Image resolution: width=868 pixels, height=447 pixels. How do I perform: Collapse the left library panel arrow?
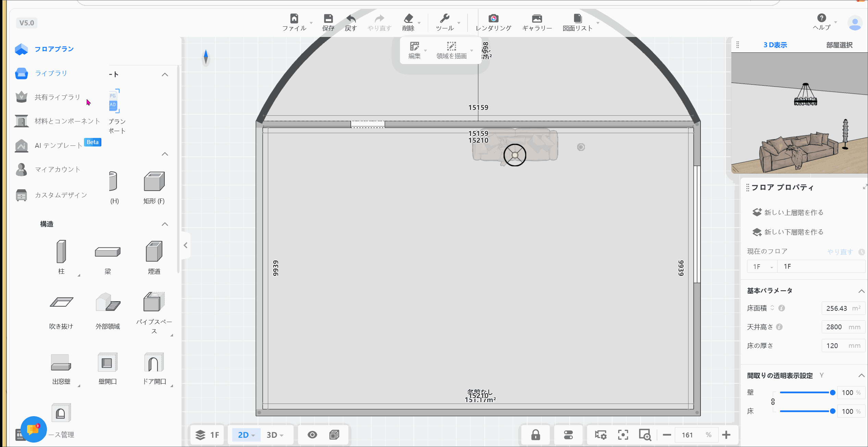[x=186, y=245]
